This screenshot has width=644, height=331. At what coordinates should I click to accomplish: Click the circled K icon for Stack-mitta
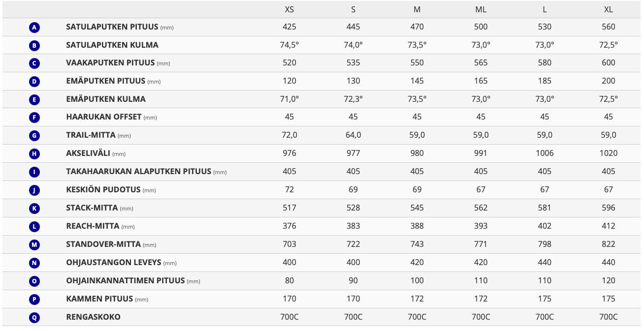tap(34, 209)
